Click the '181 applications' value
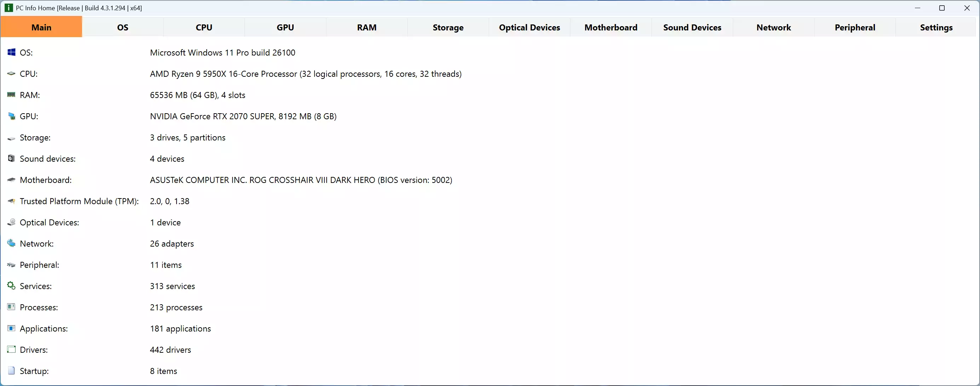Viewport: 980px width, 386px height. pos(180,329)
